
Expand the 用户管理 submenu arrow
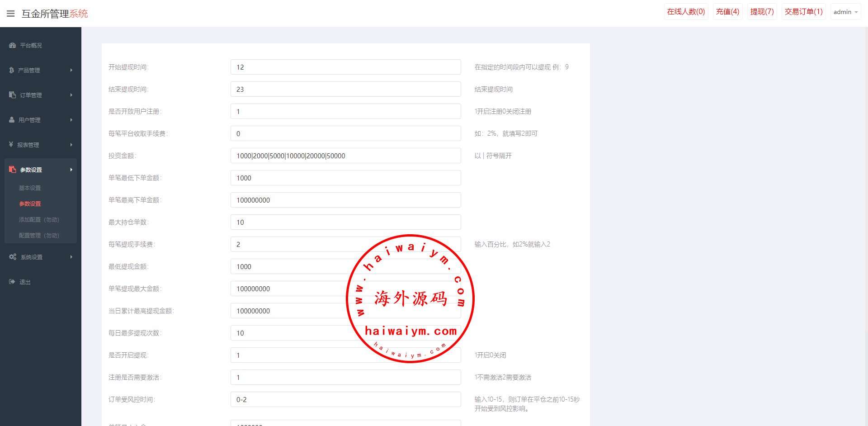pyautogui.click(x=71, y=120)
